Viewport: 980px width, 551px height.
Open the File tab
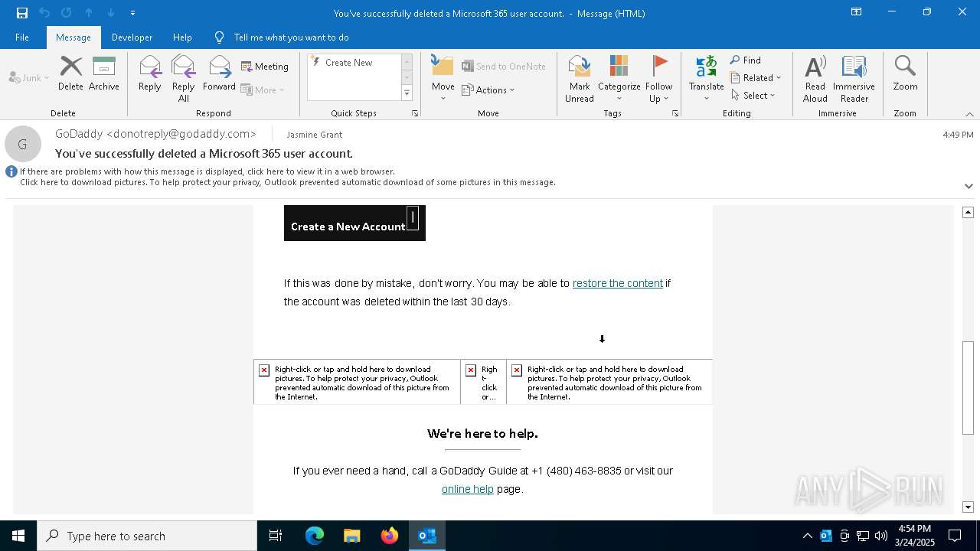[22, 37]
